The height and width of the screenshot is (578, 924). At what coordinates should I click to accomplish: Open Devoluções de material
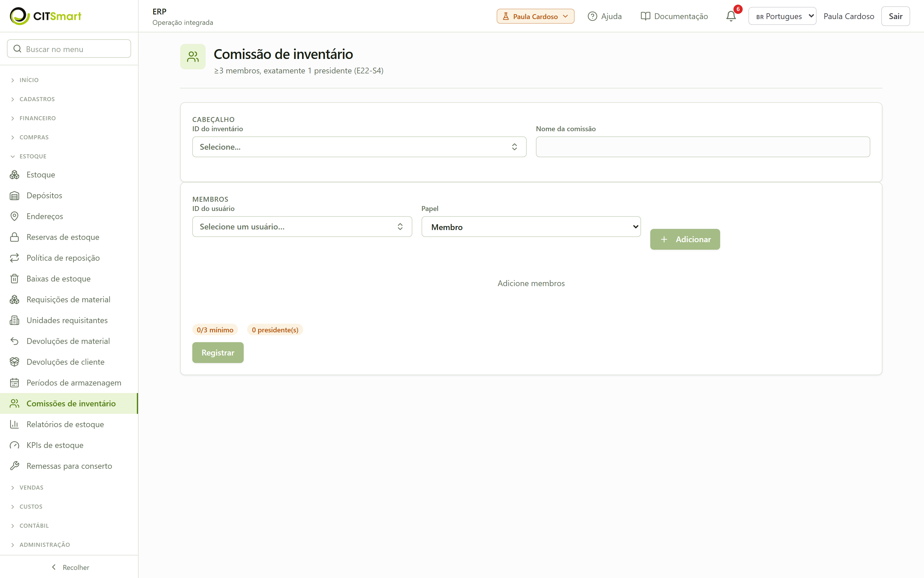(69, 341)
